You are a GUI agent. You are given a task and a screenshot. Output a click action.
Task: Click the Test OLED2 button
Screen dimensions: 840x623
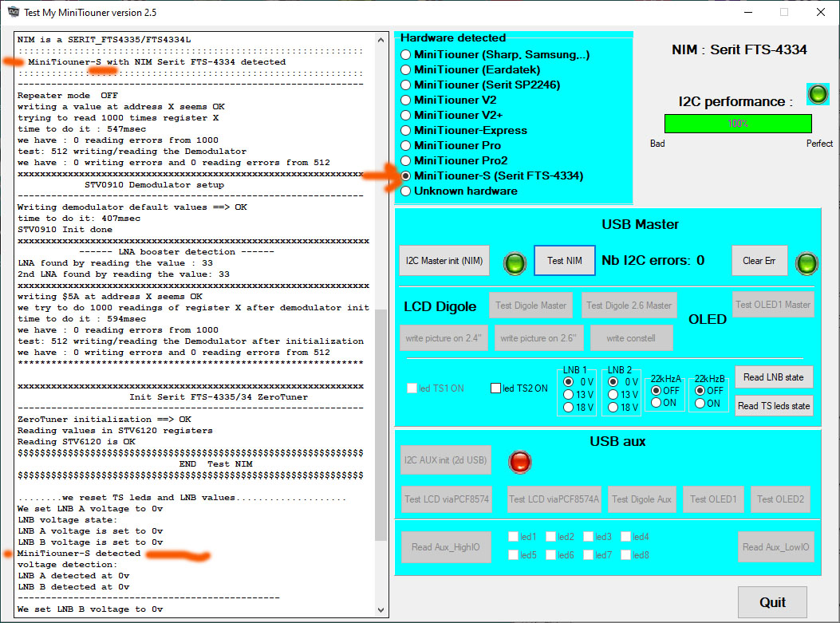780,499
